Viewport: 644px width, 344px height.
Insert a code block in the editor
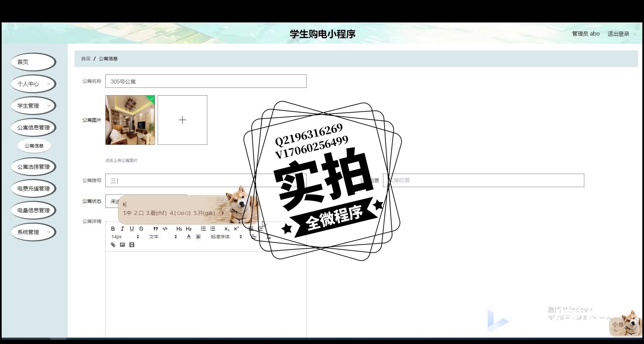pyautogui.click(x=165, y=229)
